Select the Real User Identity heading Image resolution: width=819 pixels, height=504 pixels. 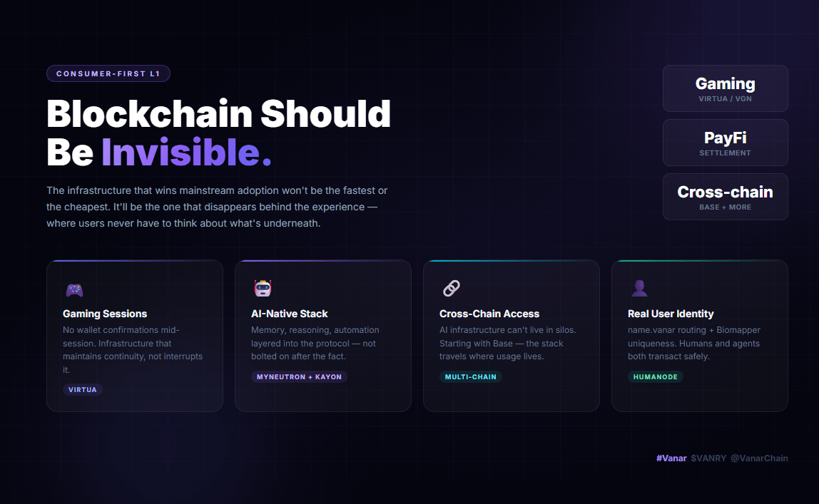[x=671, y=314]
